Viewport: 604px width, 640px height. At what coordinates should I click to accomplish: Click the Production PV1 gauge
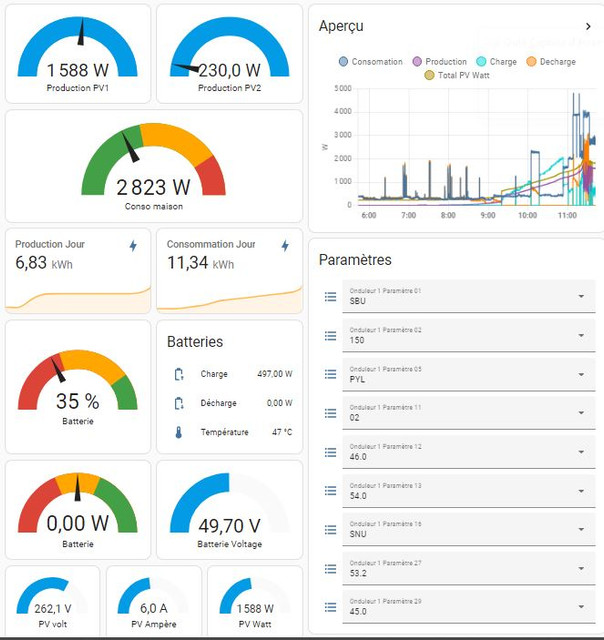click(78, 54)
